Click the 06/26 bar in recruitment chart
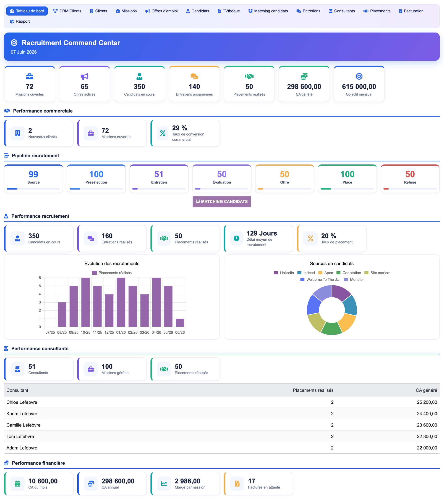444x504 pixels. click(x=180, y=323)
